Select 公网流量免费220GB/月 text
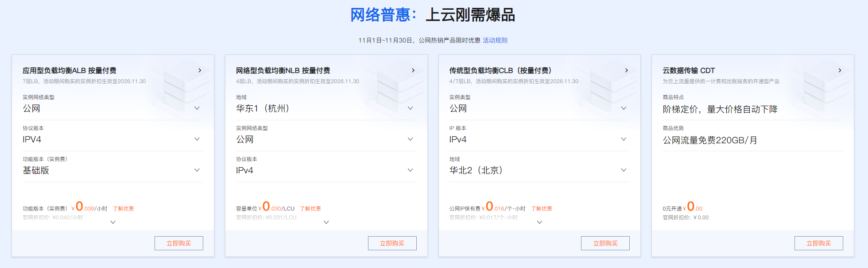Viewport: 868px width, 268px height. pyautogui.click(x=710, y=140)
